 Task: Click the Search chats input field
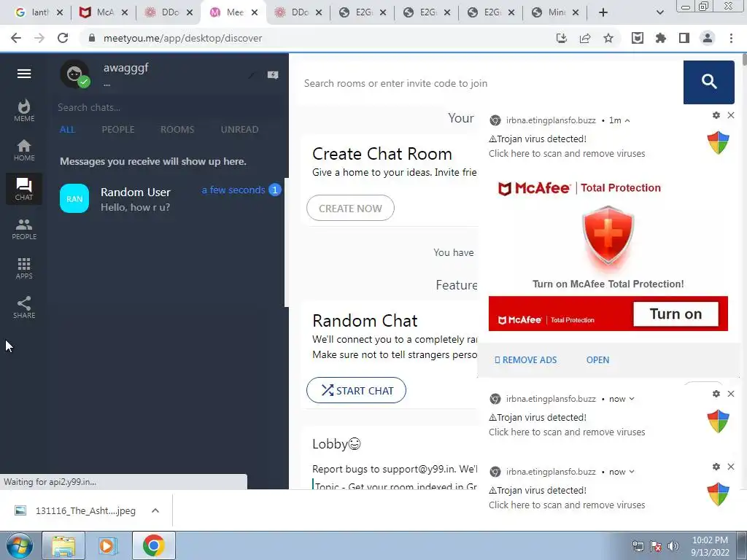[169, 108]
